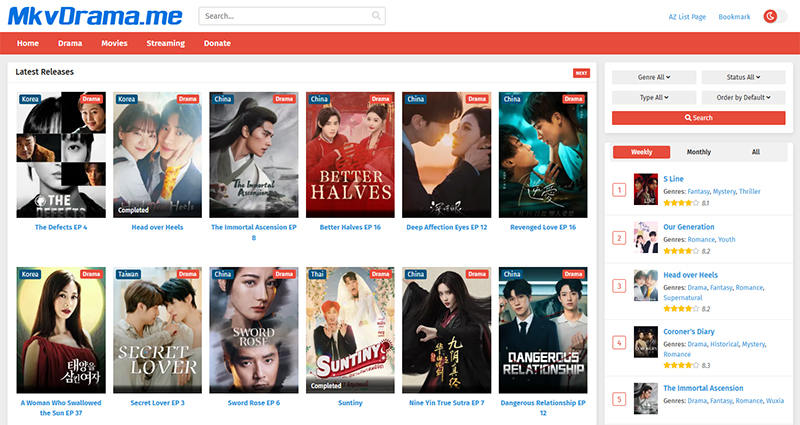Open Our Generation in weekly ranking

(689, 227)
